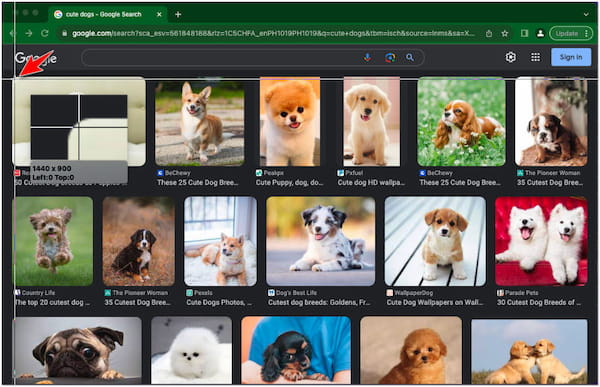
Task: Open the two white Samoyeds image
Action: coord(541,241)
